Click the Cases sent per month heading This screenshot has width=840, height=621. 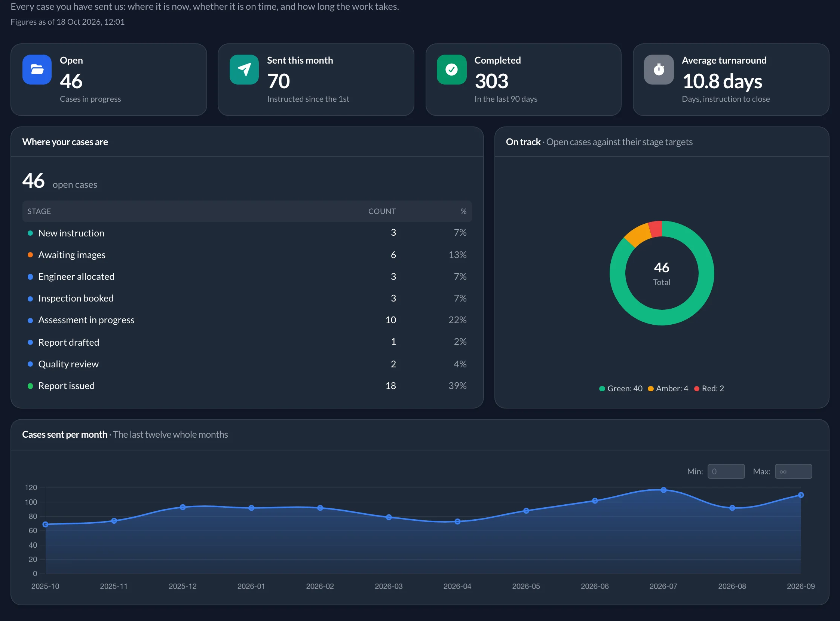pos(65,435)
